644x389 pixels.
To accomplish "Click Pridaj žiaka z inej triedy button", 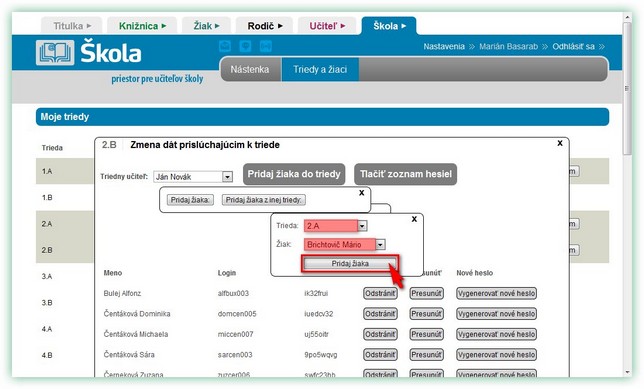I will pos(264,200).
